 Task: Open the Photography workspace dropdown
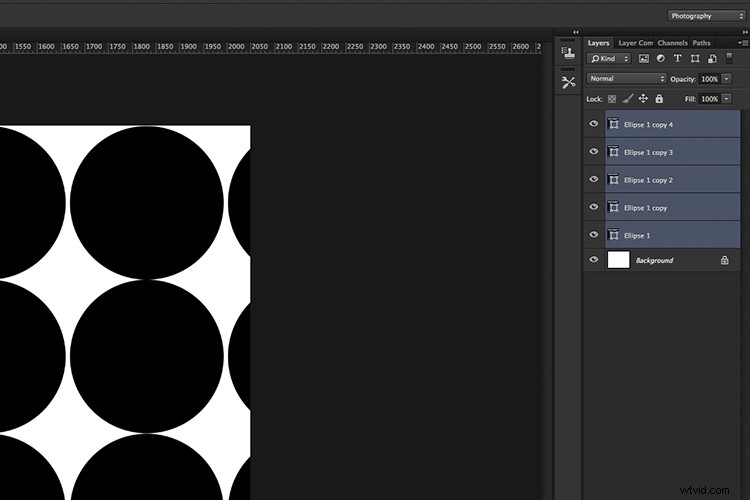coord(706,16)
